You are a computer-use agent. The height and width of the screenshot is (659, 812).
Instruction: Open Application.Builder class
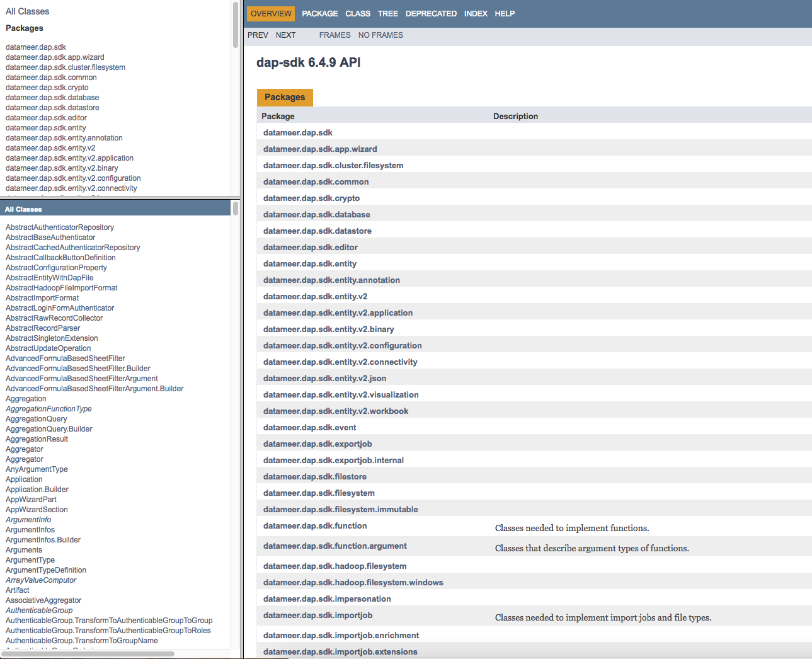point(37,490)
